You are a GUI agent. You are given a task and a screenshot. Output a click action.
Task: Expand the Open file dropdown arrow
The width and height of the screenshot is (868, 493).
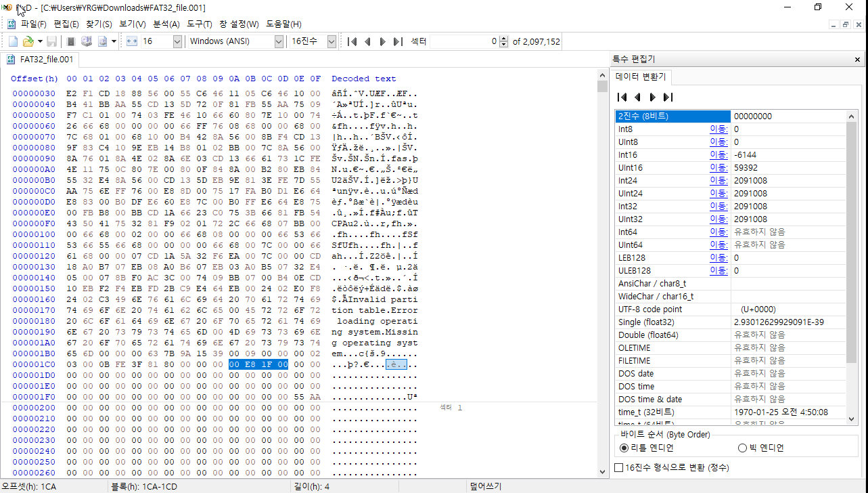[x=39, y=41]
